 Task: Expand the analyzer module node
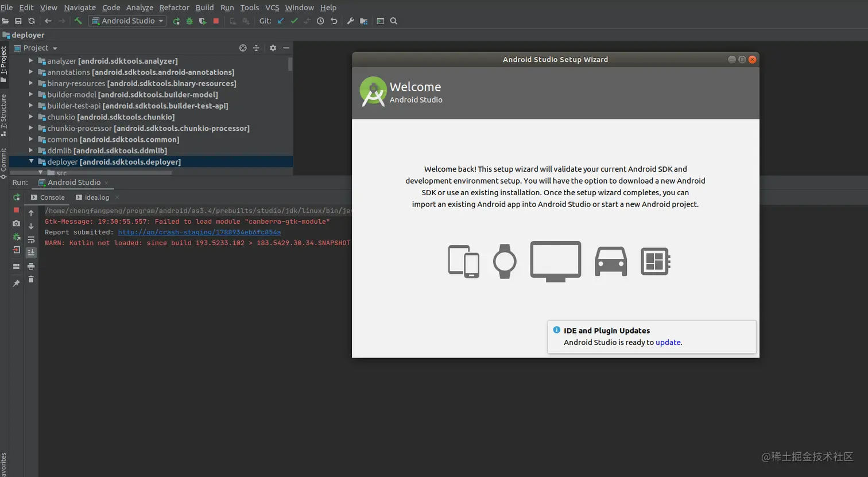(31, 61)
